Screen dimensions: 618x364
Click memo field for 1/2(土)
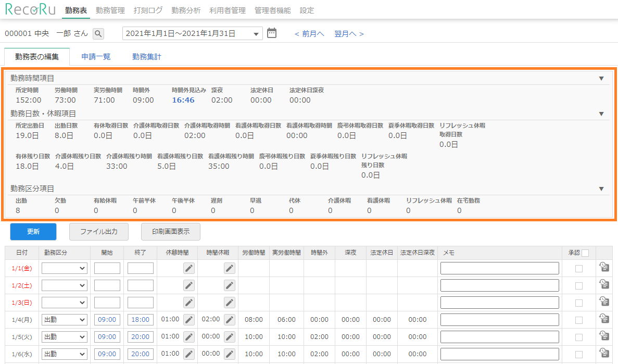pos(500,285)
